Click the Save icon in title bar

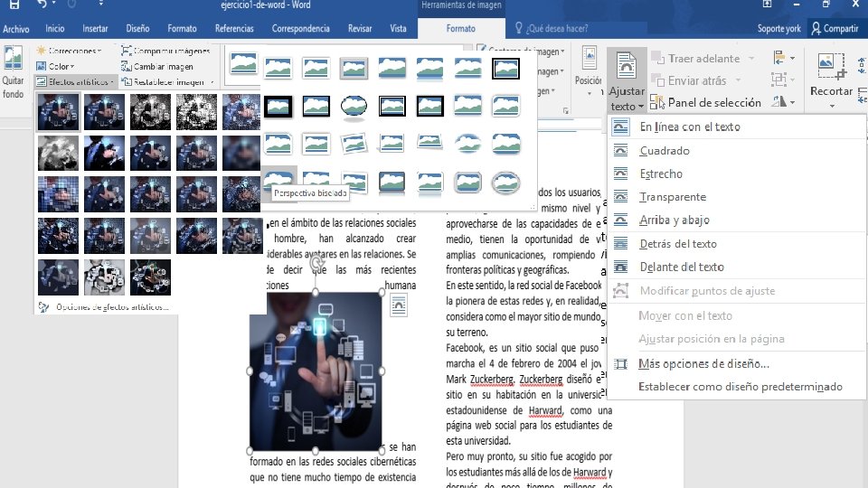click(x=14, y=5)
